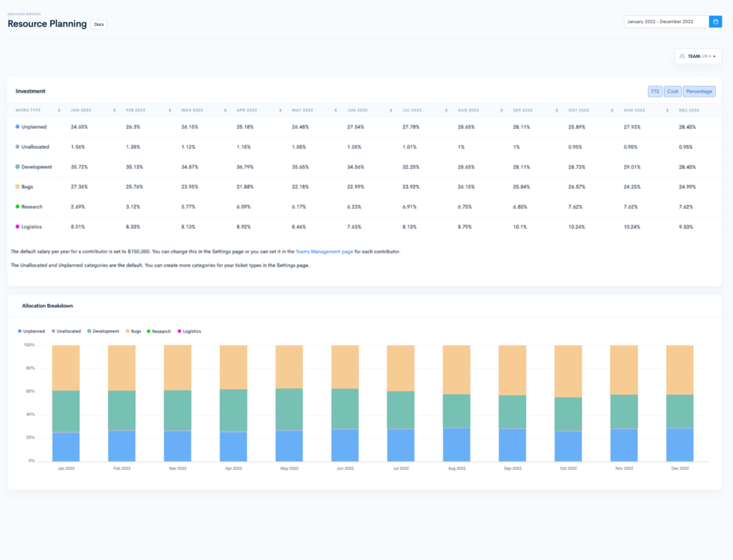The height and width of the screenshot is (560, 733).
Task: Sort the Jun 2022 column
Action: tap(391, 111)
